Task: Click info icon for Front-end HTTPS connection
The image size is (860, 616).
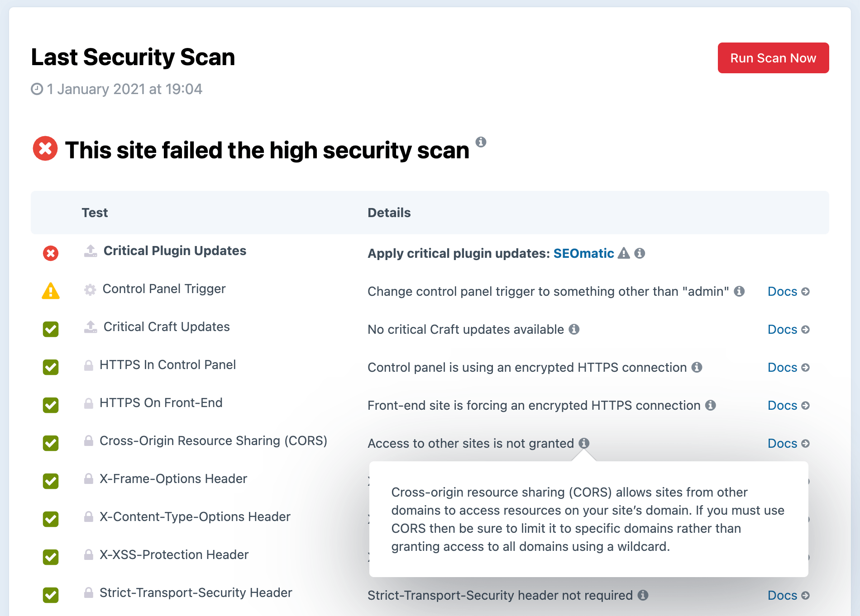Action: tap(711, 405)
